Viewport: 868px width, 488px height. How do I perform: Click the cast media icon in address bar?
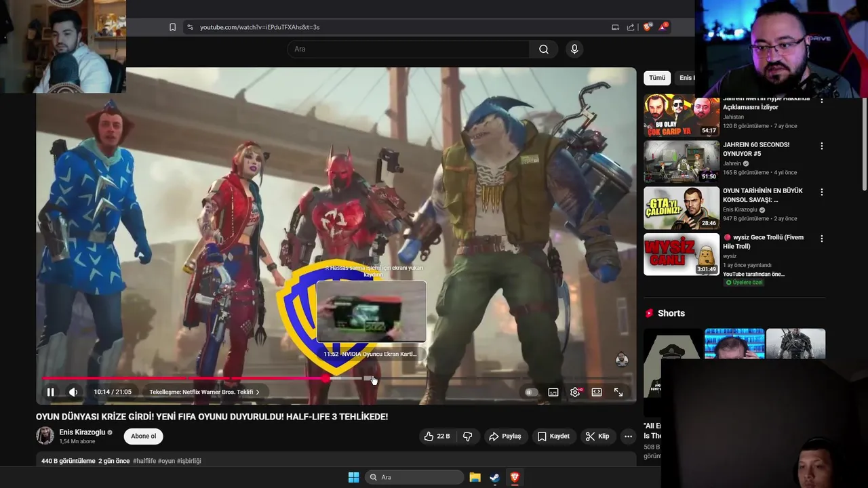[615, 27]
